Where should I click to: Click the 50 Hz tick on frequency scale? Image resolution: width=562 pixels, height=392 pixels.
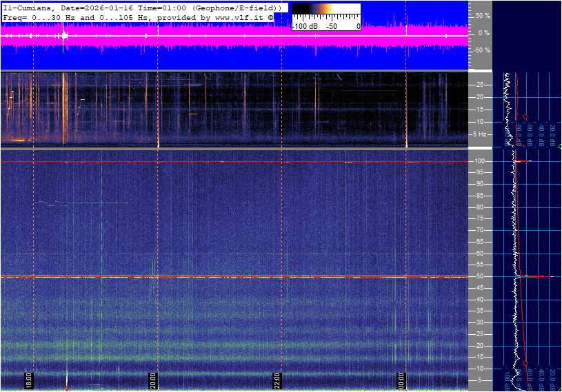pos(479,277)
